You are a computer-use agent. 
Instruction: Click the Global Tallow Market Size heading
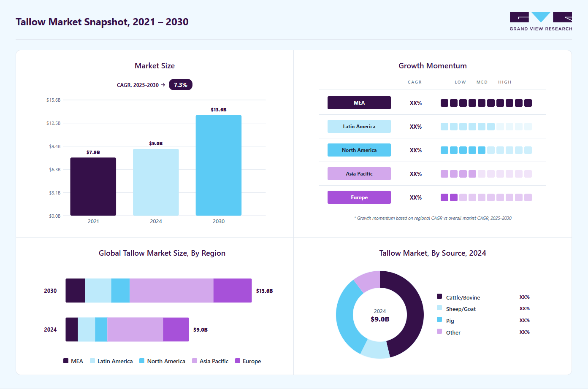[162, 253]
